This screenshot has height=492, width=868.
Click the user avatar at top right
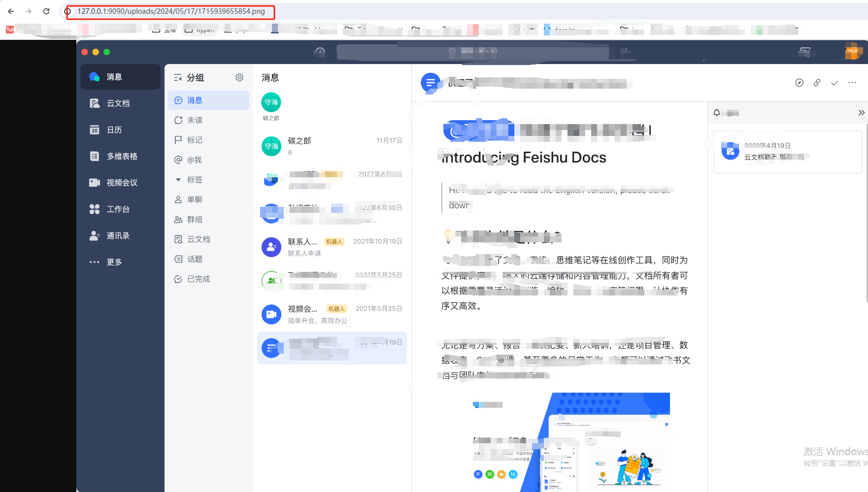pyautogui.click(x=853, y=51)
